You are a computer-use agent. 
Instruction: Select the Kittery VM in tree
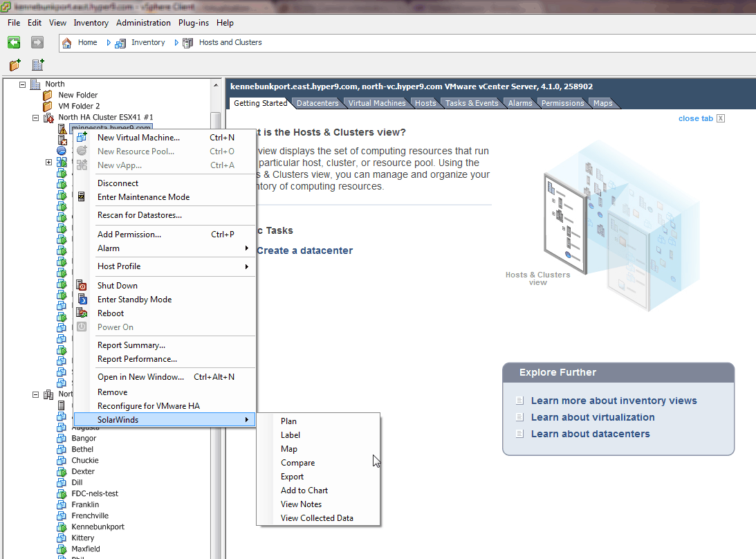click(x=82, y=538)
